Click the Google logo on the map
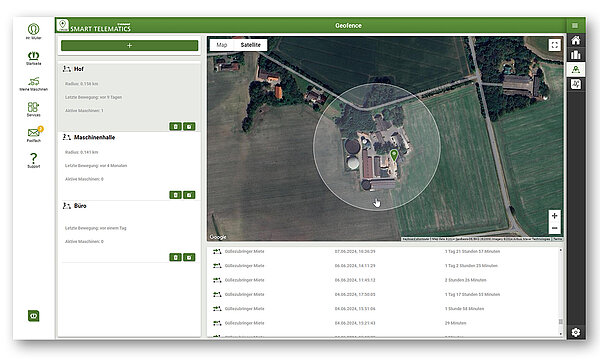The height and width of the screenshot is (361, 600). click(x=218, y=237)
